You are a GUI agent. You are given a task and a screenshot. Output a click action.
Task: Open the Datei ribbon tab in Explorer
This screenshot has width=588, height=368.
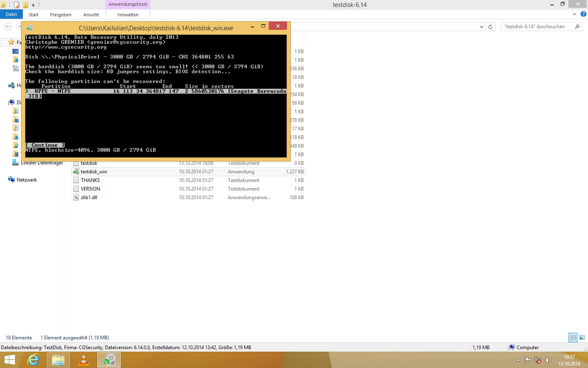11,14
